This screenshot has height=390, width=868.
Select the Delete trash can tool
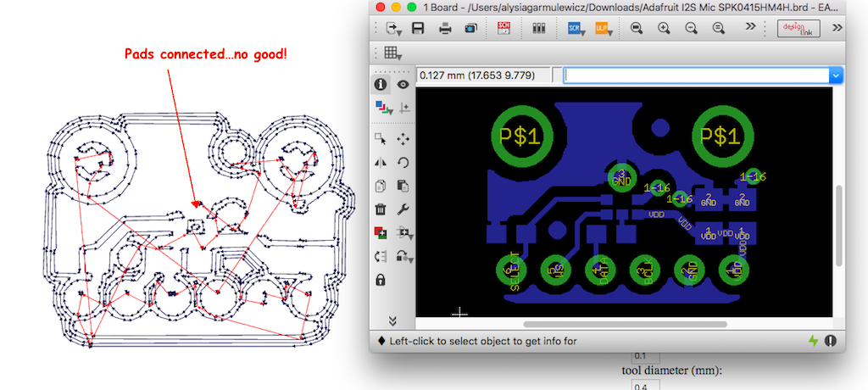[x=381, y=209]
